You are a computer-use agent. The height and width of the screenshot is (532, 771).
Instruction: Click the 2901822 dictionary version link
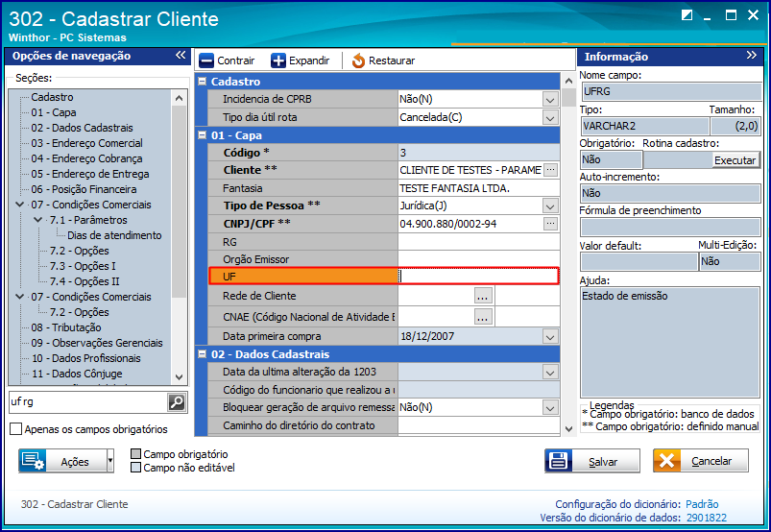(706, 518)
